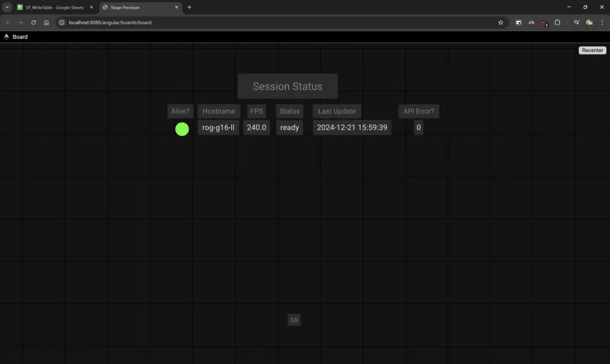
Task: Open a new browser tab
Action: pyautogui.click(x=189, y=8)
